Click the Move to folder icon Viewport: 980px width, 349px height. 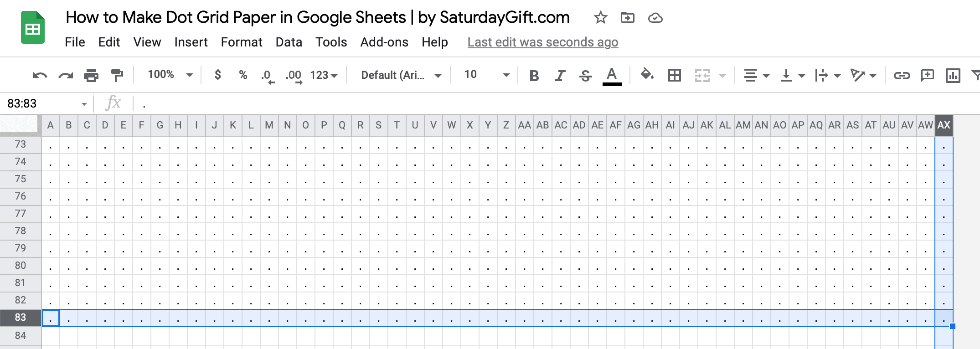point(628,18)
